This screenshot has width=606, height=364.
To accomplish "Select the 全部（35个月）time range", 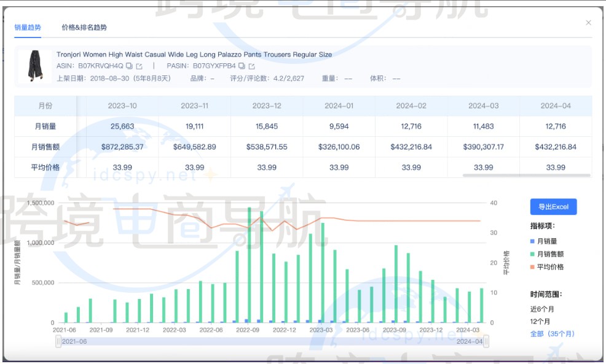I will pyautogui.click(x=552, y=334).
